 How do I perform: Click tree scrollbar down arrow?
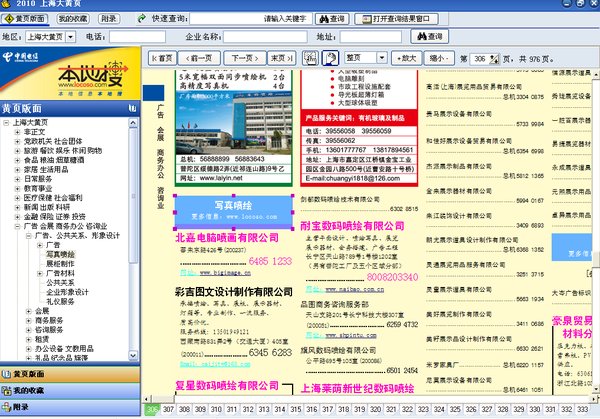coord(133,355)
